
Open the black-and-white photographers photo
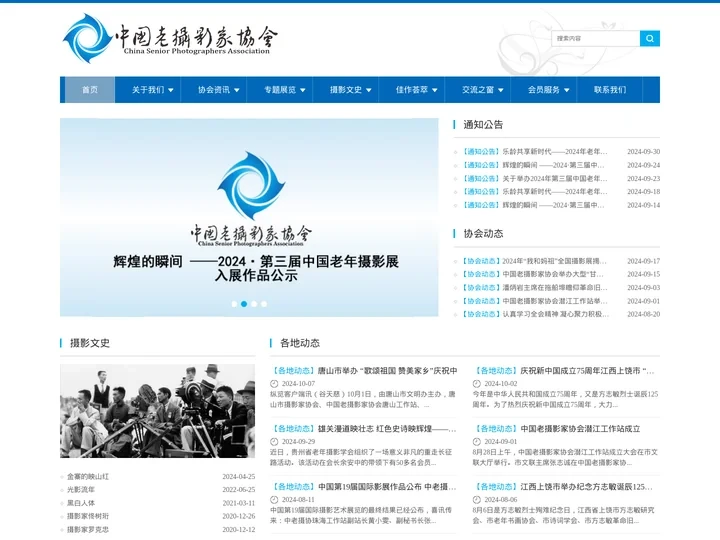(x=158, y=411)
